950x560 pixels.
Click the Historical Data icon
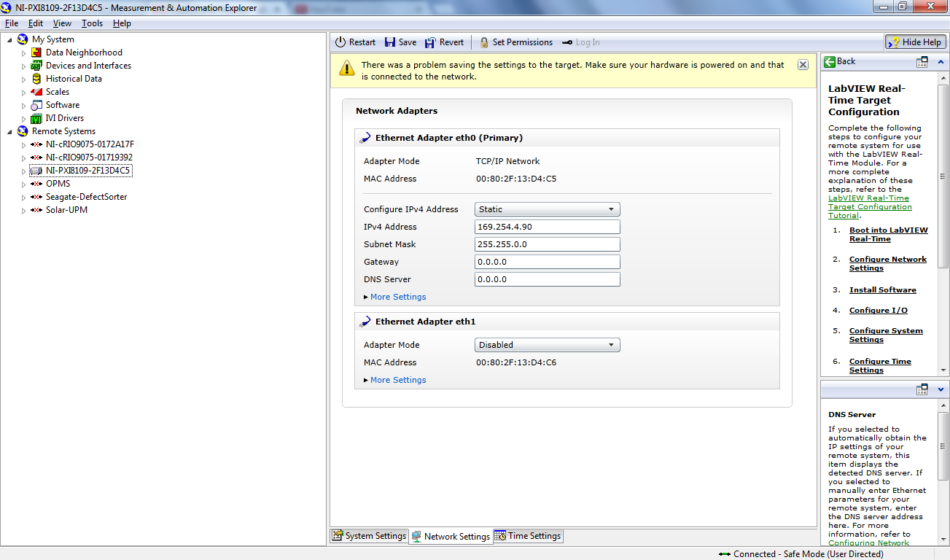point(36,79)
